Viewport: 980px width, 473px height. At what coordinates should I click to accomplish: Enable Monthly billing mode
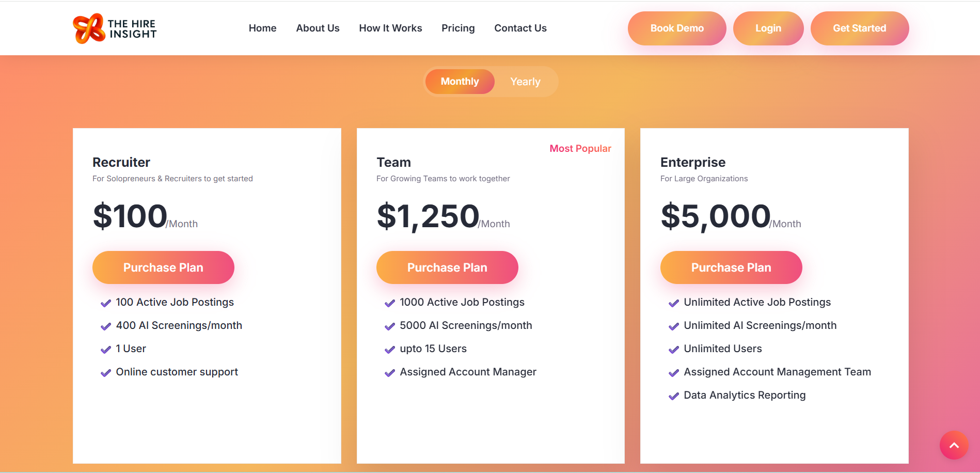pyautogui.click(x=460, y=81)
